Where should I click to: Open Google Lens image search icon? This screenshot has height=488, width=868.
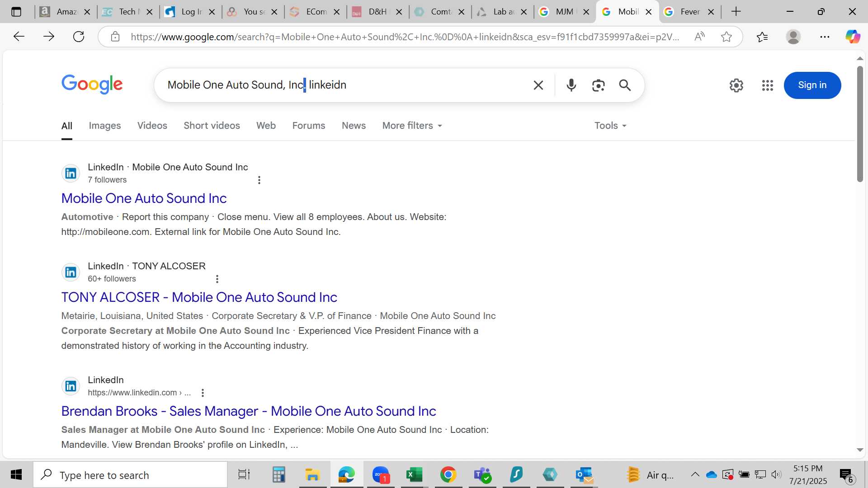coord(598,85)
